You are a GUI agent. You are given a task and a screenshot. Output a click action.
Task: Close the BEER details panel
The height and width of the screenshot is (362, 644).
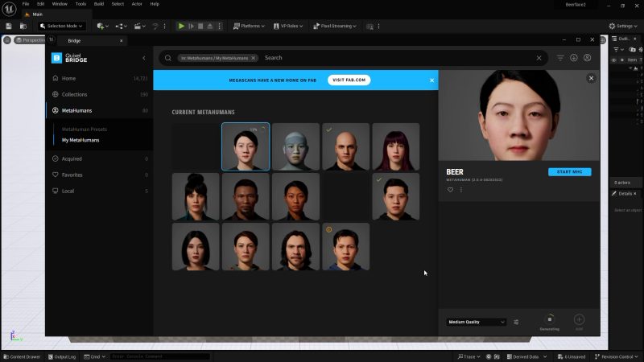591,78
